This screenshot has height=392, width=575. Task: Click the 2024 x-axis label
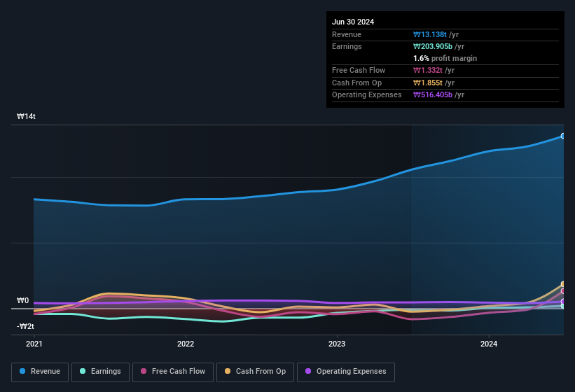[x=489, y=344]
